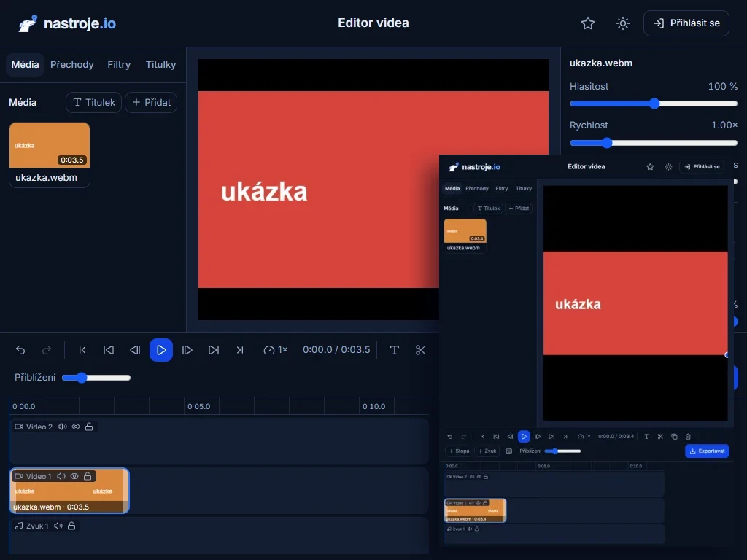
Task: Mute the Video 1 track in main timeline
Action: (x=61, y=476)
